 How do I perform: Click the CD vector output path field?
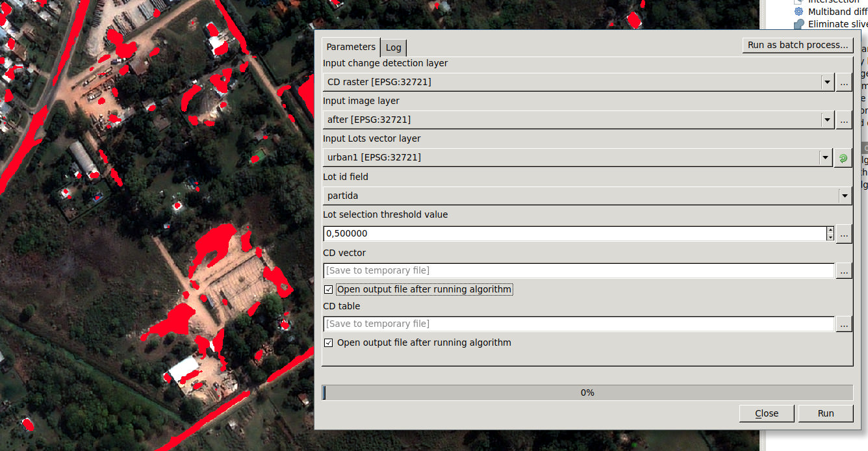[578, 270]
